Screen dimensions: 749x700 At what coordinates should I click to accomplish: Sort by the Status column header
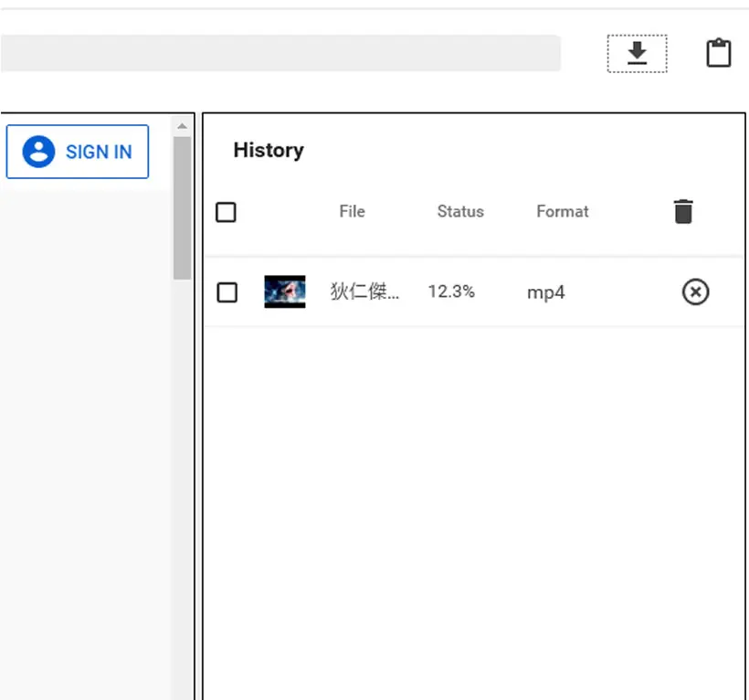coord(460,211)
